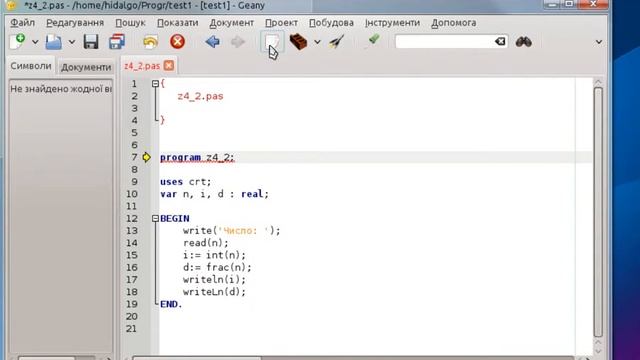Create a new file with the New icon
Image resolution: width=640 pixels, height=360 pixels.
pos(17,42)
